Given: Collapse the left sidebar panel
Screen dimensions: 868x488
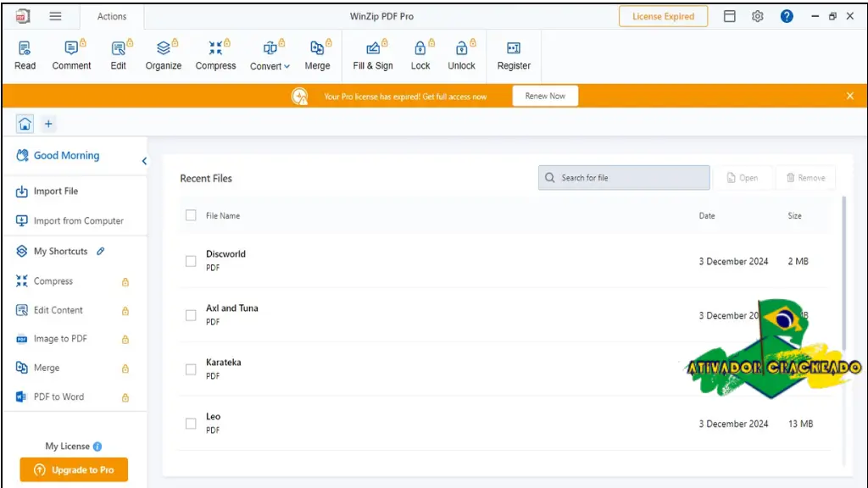Looking at the screenshot, I should (144, 161).
